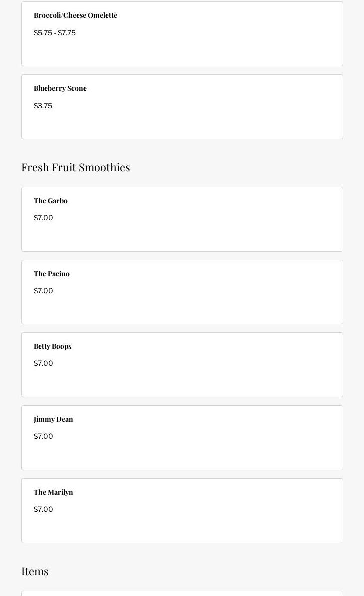
Task: Open The Garbo smoothie
Action: pos(51,201)
